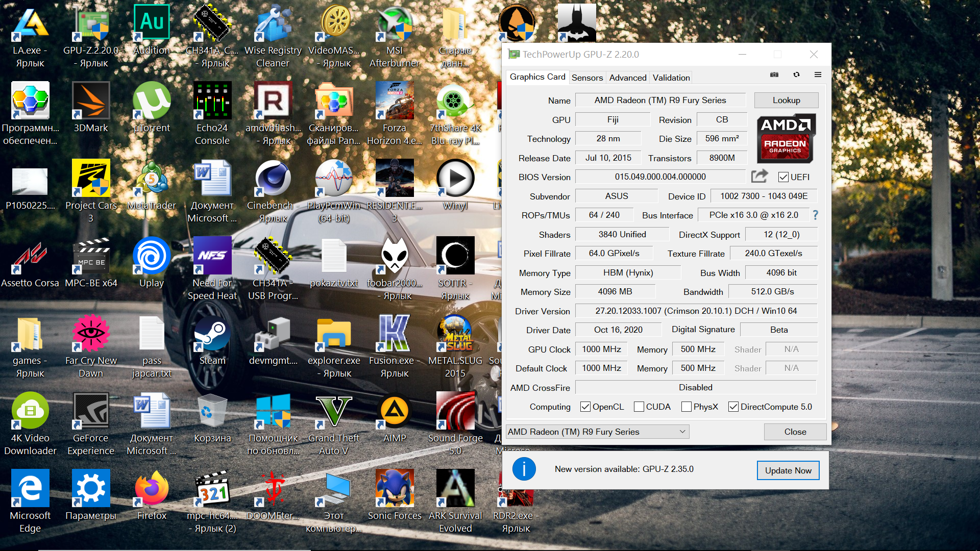Click the Driver Version text field

point(696,311)
